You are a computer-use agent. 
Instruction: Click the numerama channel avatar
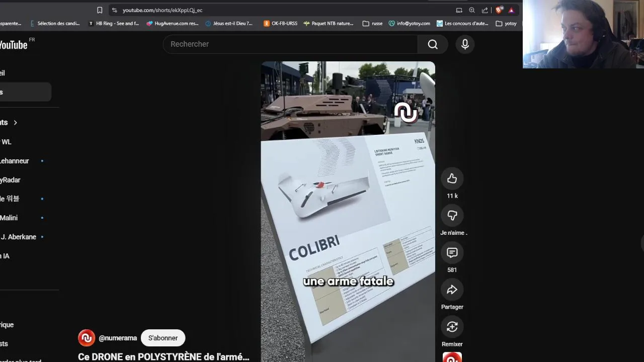87,338
